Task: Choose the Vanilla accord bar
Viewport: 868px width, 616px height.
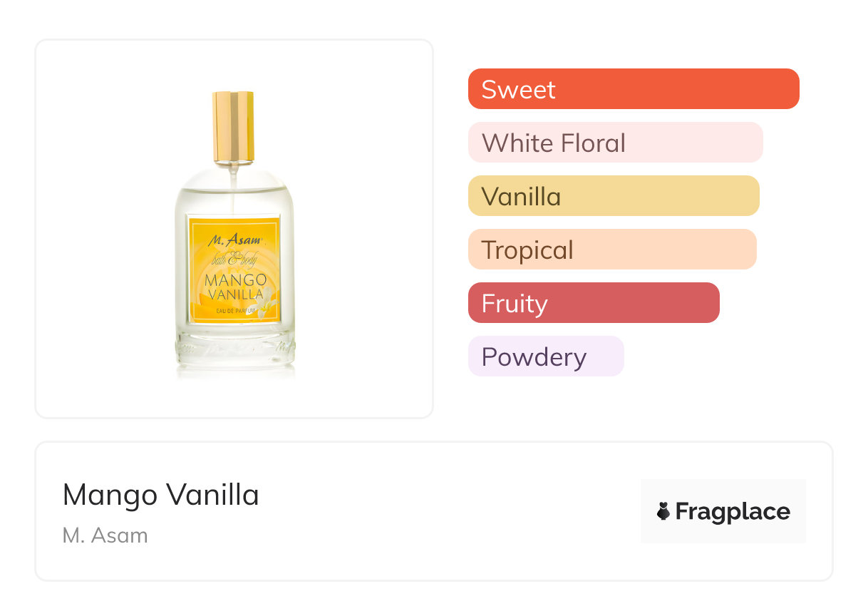Action: point(613,196)
